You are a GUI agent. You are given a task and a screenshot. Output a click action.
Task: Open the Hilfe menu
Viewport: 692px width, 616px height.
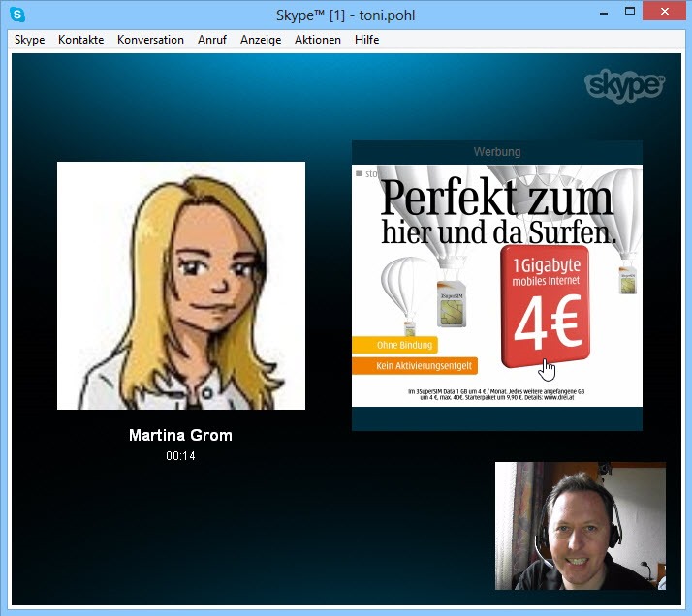tap(367, 40)
